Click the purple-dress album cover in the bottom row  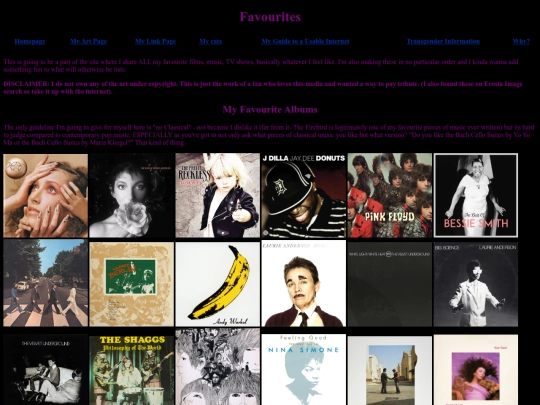tap(476, 370)
